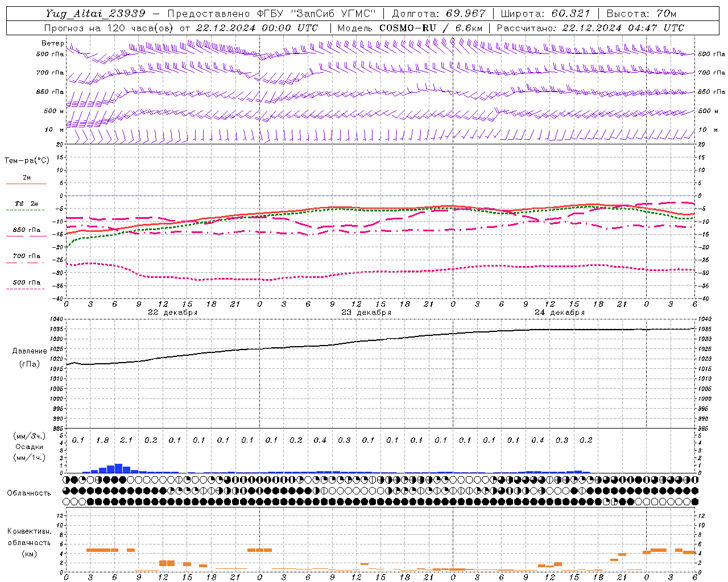Click the '10 м' wind level label on left

pos(55,130)
